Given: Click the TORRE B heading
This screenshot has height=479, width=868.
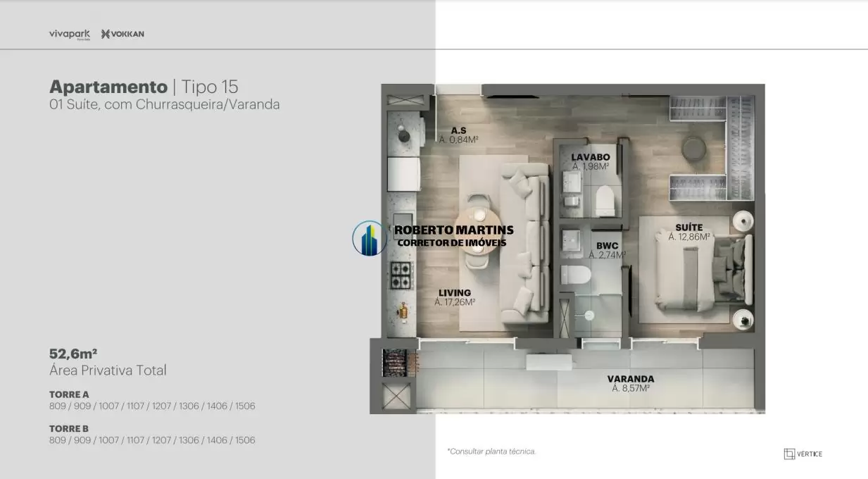Looking at the screenshot, I should [69, 428].
